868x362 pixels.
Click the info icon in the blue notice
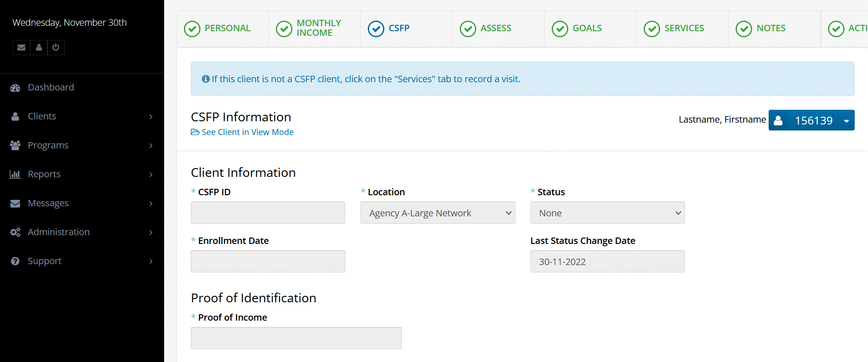pos(206,79)
